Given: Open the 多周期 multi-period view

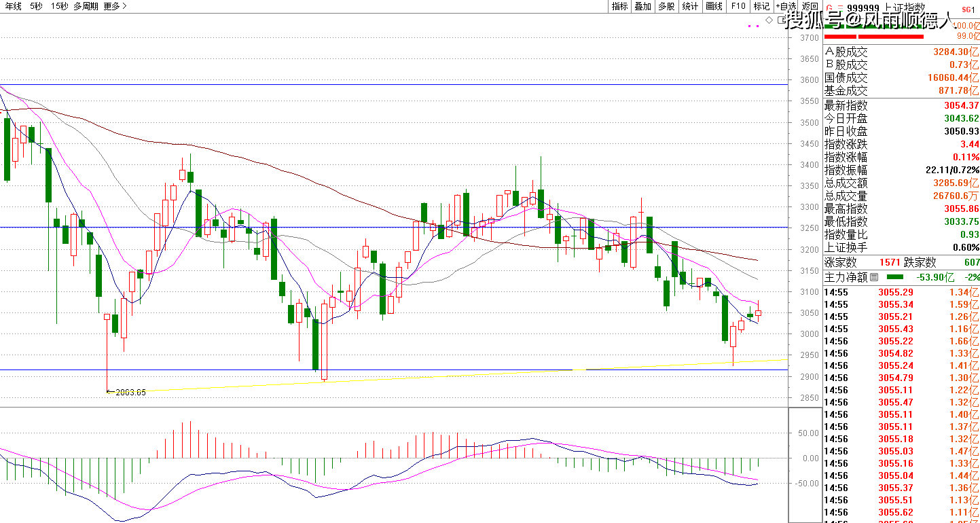Looking at the screenshot, I should [x=86, y=6].
